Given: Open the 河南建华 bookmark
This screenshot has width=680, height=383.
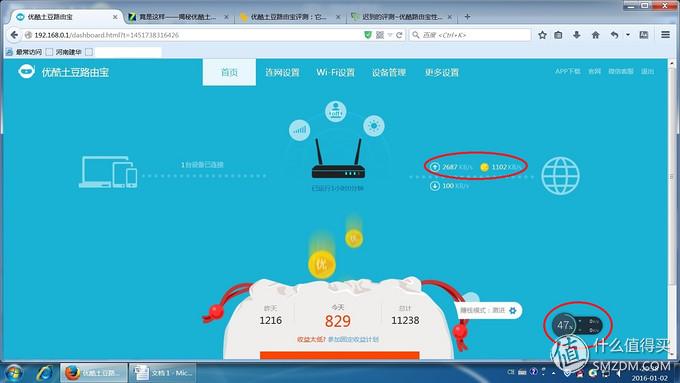Looking at the screenshot, I should point(64,52).
